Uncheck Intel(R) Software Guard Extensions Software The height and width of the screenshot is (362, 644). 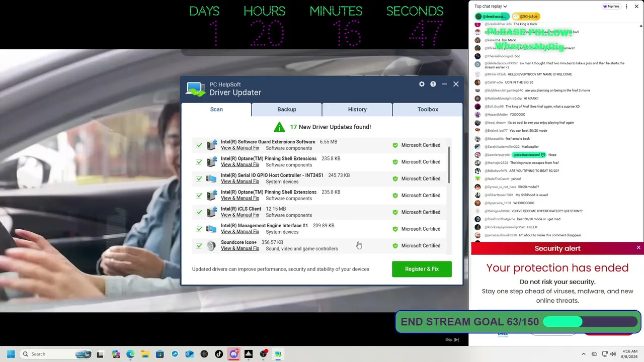coord(199,145)
